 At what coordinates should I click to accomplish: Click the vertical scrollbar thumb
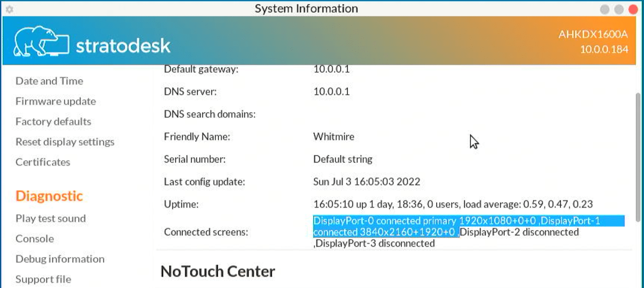click(638, 157)
